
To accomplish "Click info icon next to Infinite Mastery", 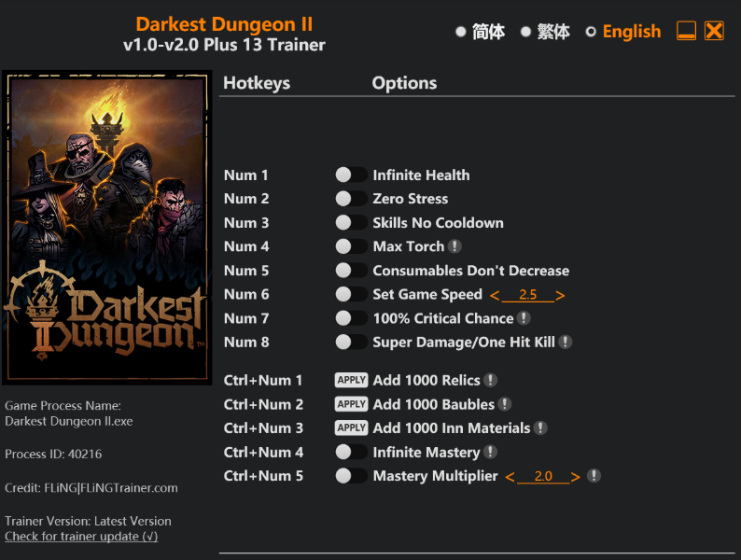I will coord(490,452).
